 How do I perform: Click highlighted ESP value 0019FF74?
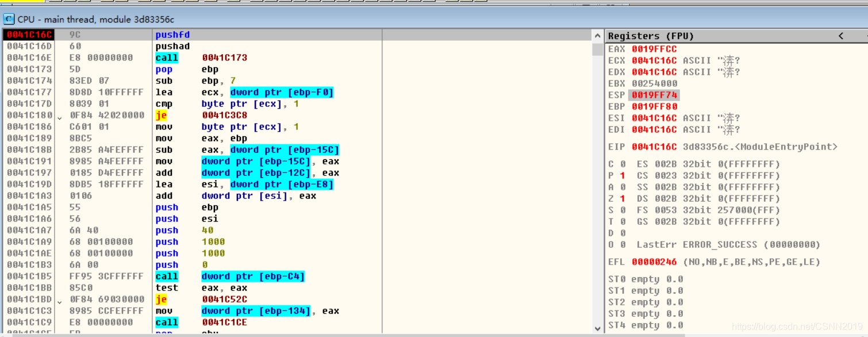(653, 95)
